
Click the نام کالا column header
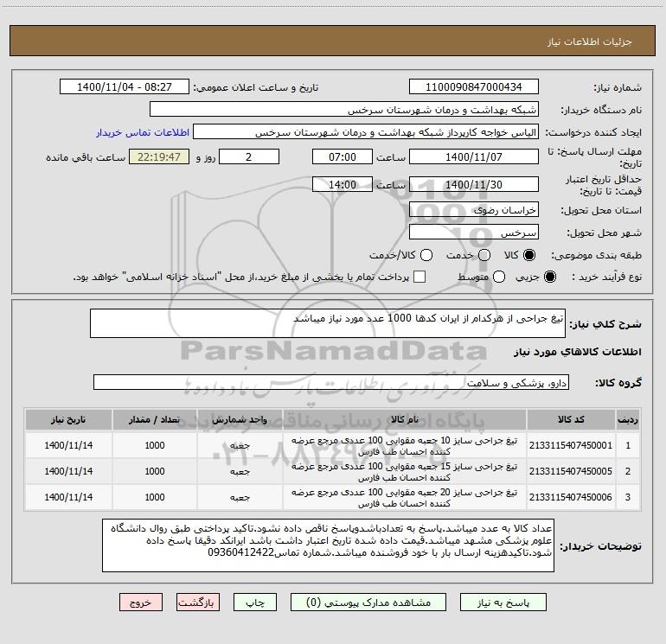405,419
